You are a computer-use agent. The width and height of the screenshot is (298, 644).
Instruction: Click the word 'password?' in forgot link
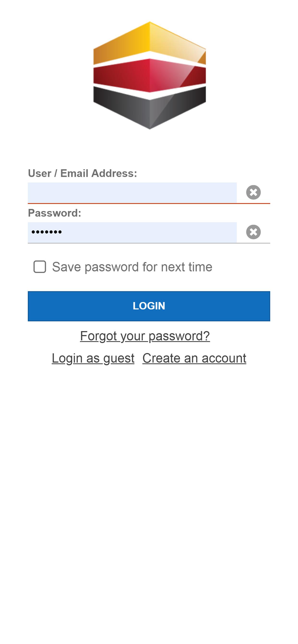(179, 336)
